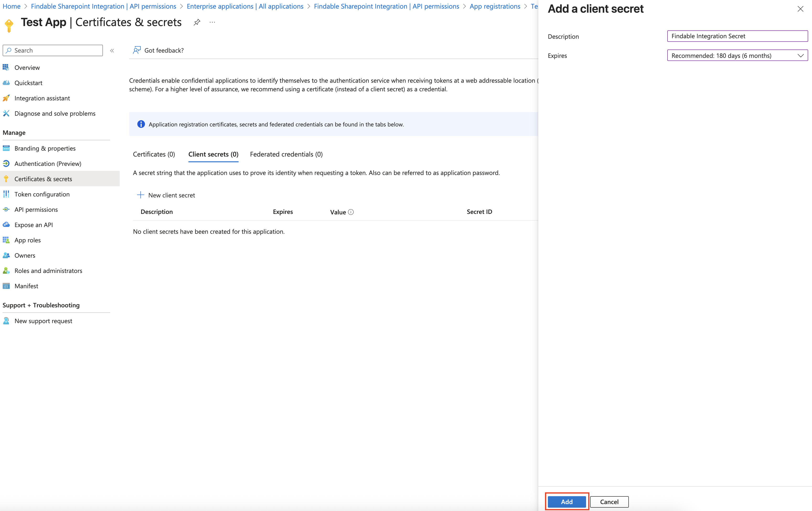
Task: Click the plus icon for New client secret
Action: tap(140, 195)
